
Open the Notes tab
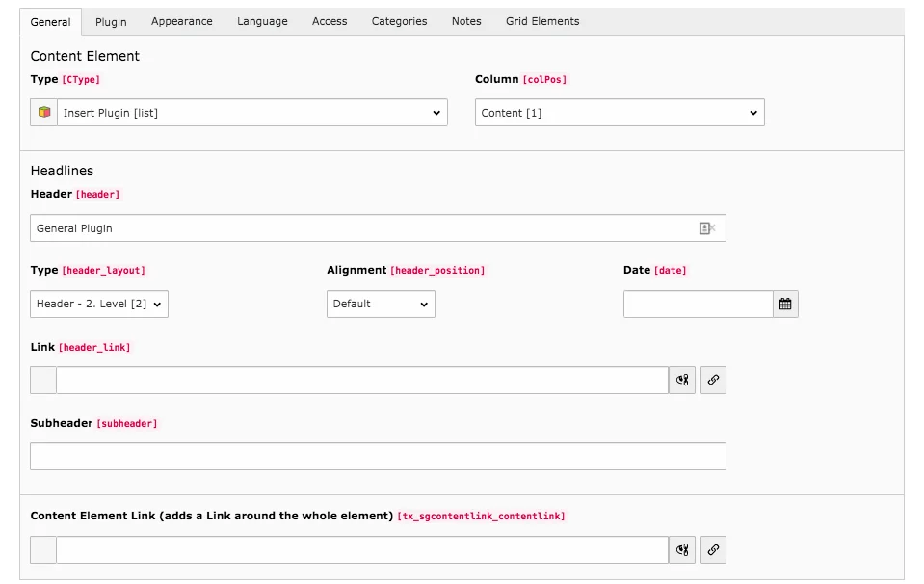pos(465,20)
